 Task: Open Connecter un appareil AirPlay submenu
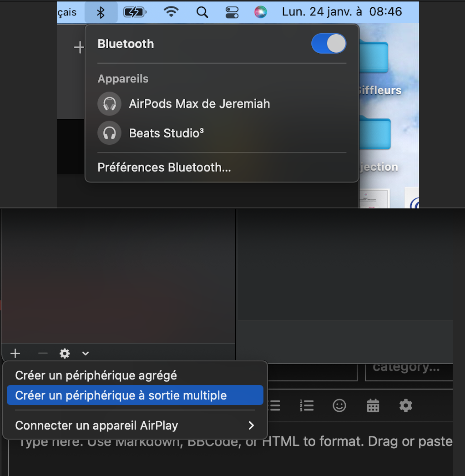click(135, 425)
